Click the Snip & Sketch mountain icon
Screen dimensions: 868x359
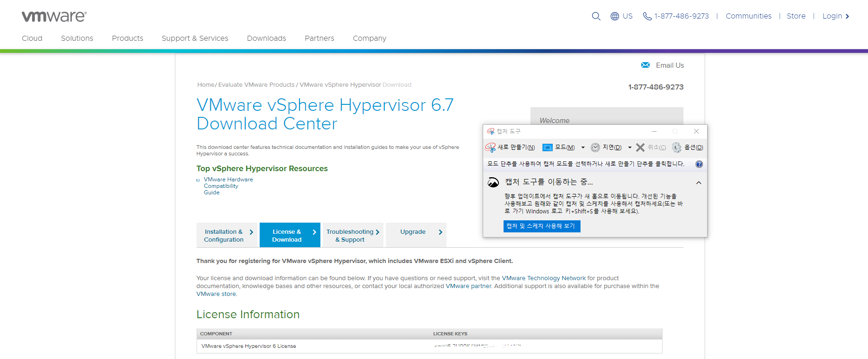click(493, 182)
